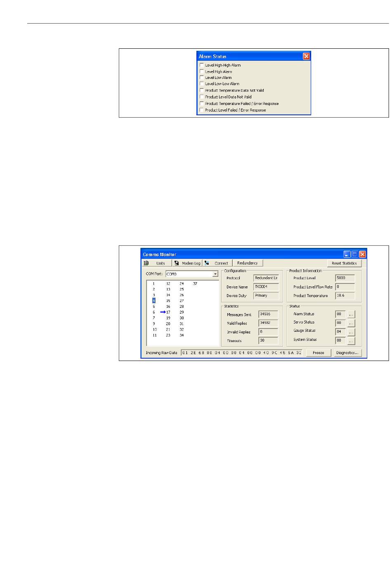Click the Invalid Replies field

click(x=268, y=332)
